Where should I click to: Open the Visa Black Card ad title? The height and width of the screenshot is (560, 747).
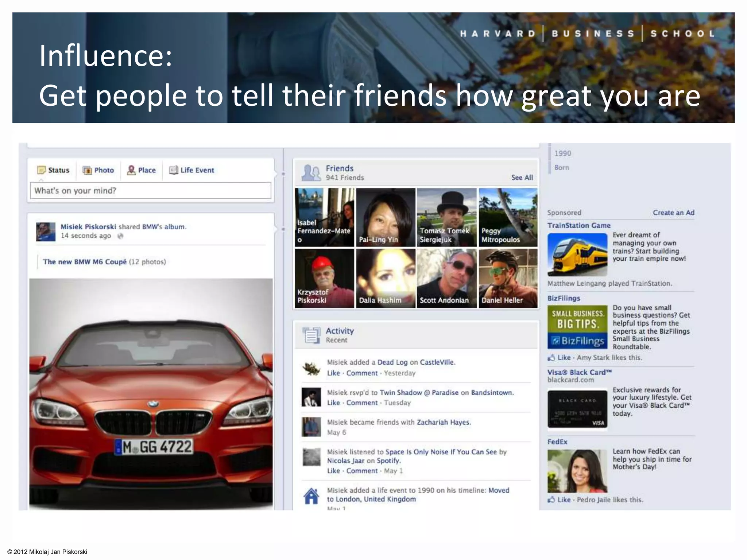pos(579,372)
